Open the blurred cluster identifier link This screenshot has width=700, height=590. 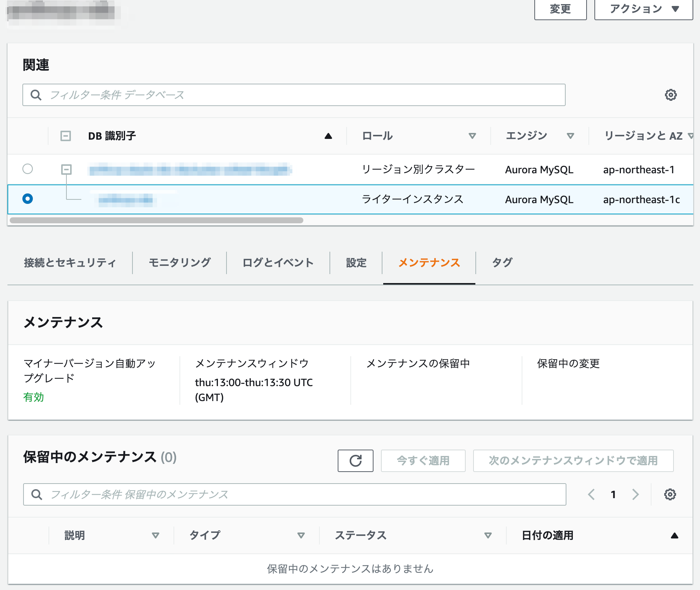click(x=190, y=170)
